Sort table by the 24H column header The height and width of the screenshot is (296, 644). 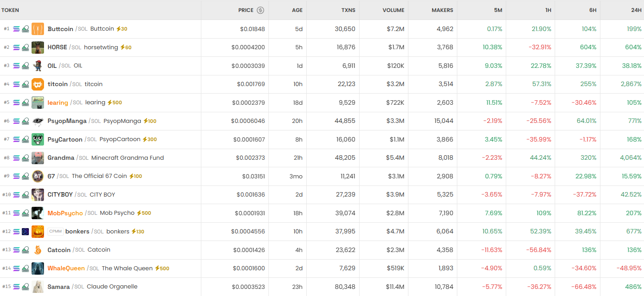[x=636, y=10]
